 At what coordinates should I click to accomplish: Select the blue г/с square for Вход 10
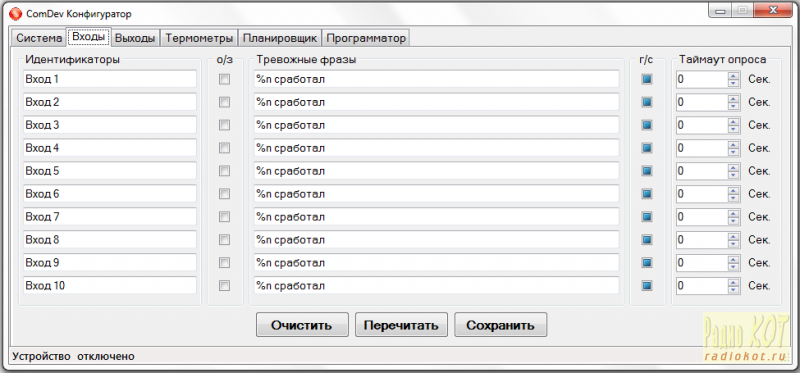pos(647,286)
